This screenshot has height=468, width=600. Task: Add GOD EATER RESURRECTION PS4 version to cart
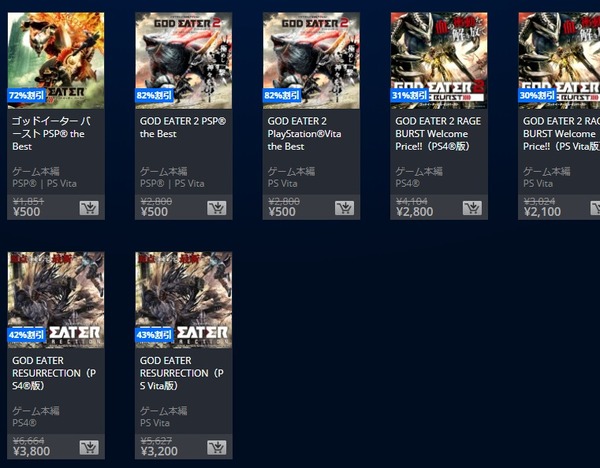[89, 447]
